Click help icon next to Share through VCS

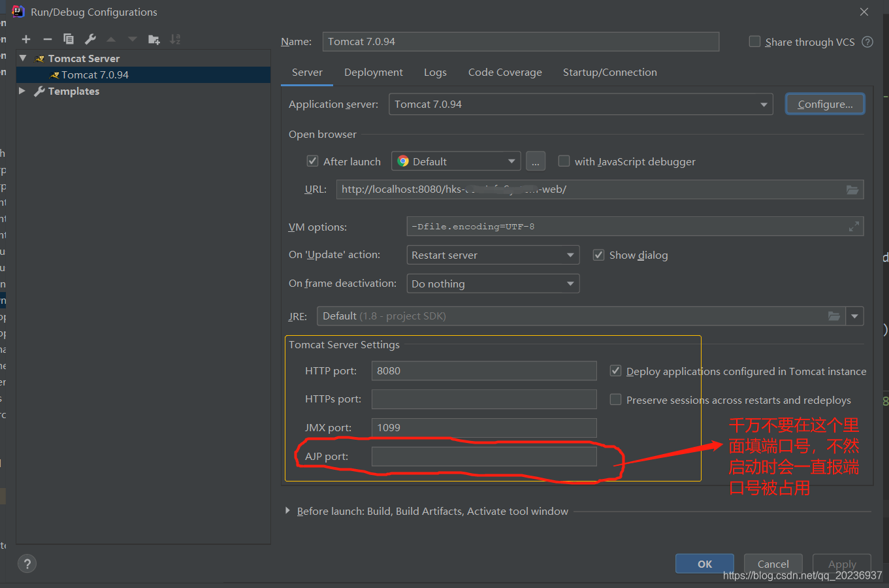pyautogui.click(x=867, y=42)
